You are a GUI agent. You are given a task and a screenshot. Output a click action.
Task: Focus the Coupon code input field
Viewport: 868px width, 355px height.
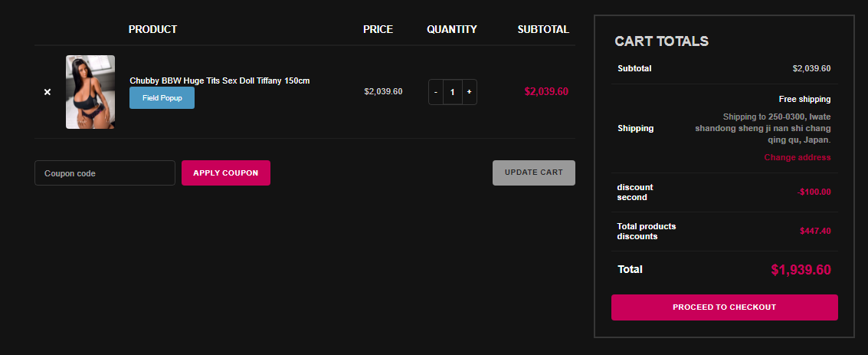(x=105, y=173)
